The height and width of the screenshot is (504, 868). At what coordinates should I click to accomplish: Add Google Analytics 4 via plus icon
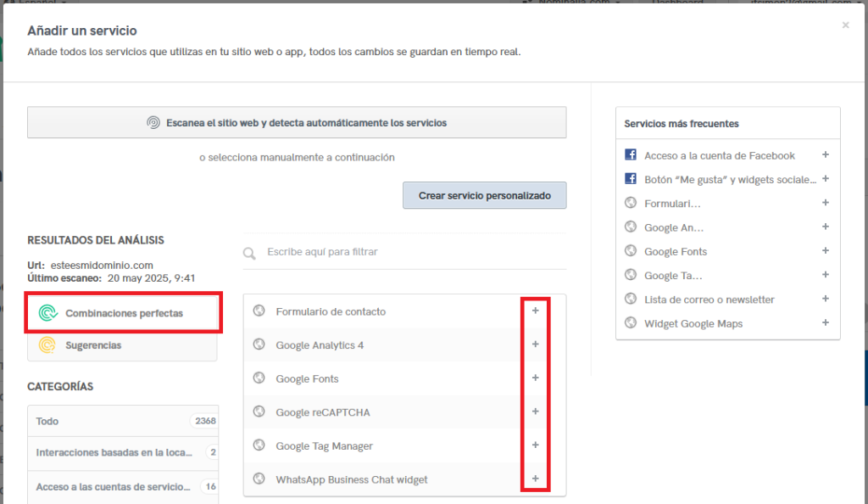pos(536,344)
